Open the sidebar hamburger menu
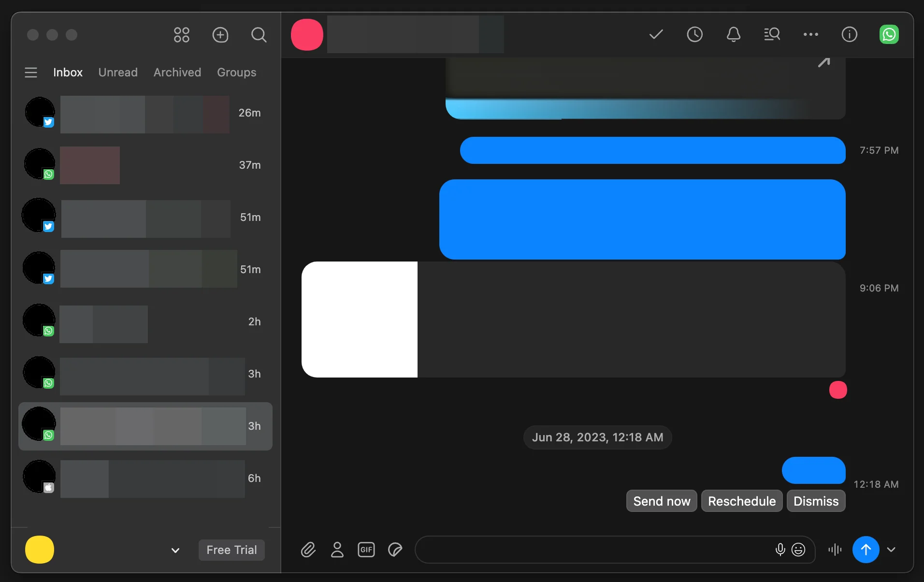Screen dimensions: 924x582 [x=30, y=72]
